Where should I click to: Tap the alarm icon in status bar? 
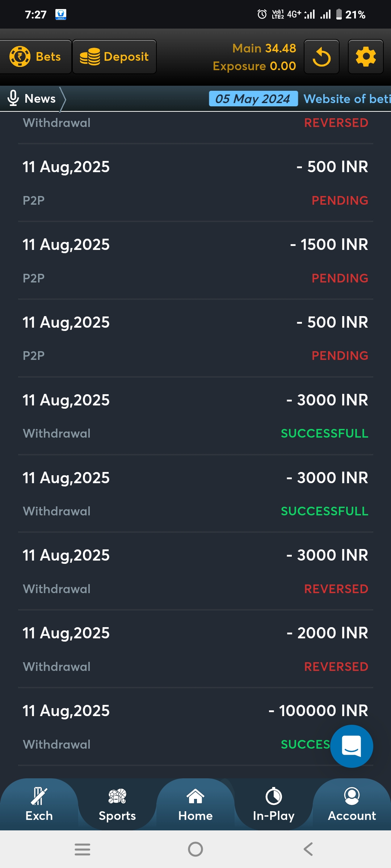coord(262,14)
